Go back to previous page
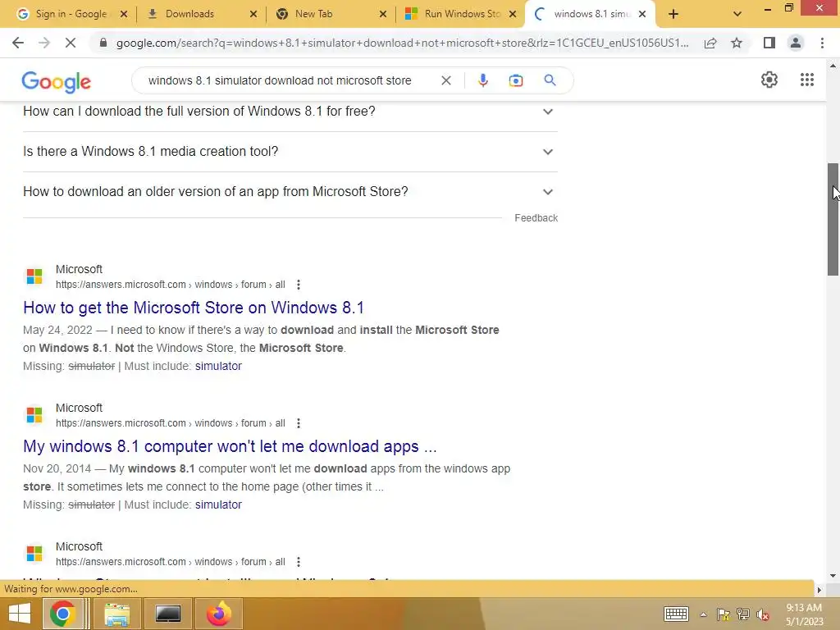 (18, 43)
